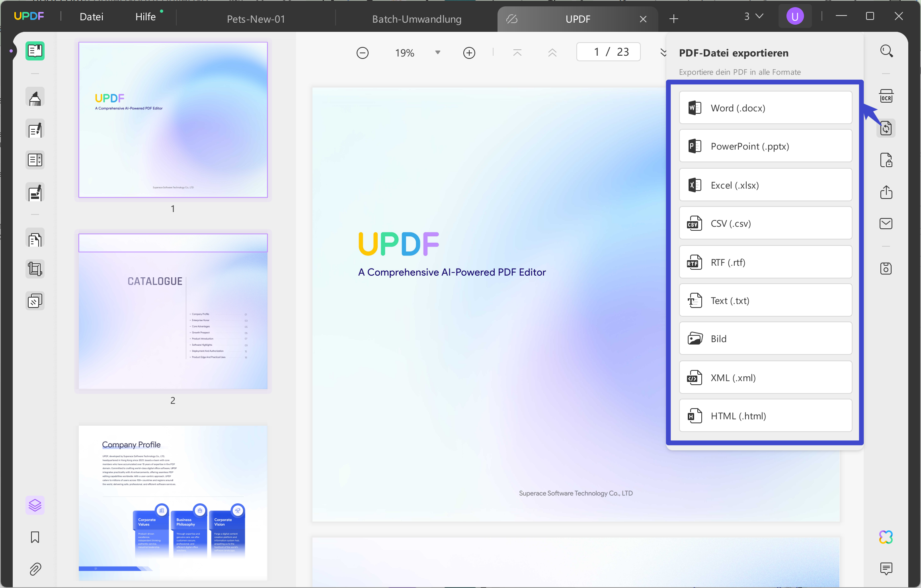Click the Share file icon

pos(886,192)
